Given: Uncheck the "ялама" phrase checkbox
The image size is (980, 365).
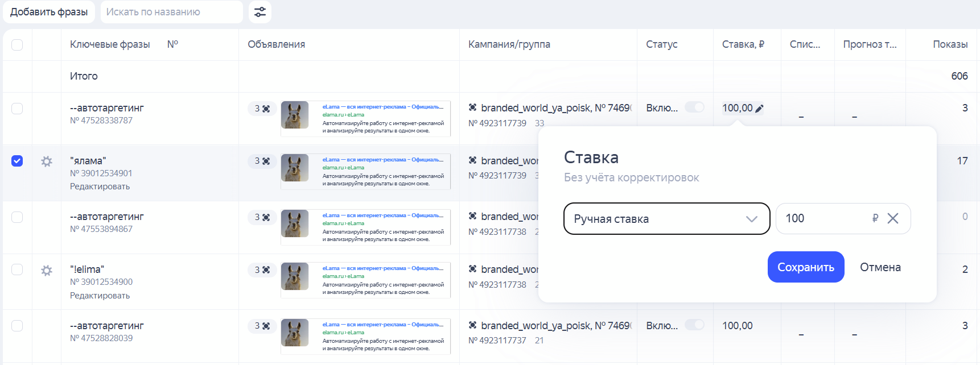Looking at the screenshot, I should pos(17,161).
